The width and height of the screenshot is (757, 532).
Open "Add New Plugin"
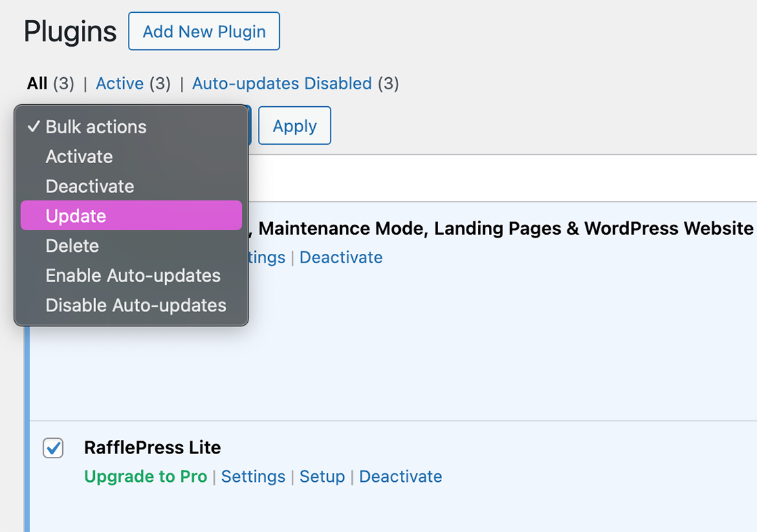203,31
